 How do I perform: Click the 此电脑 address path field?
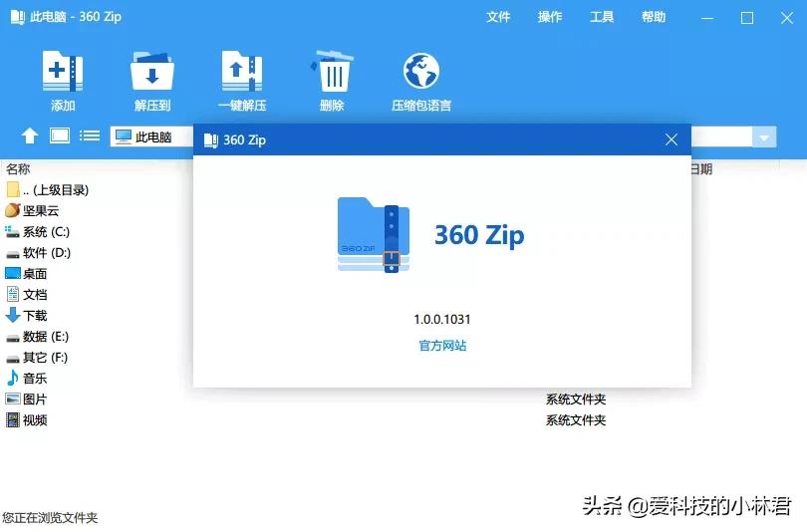coord(151,136)
